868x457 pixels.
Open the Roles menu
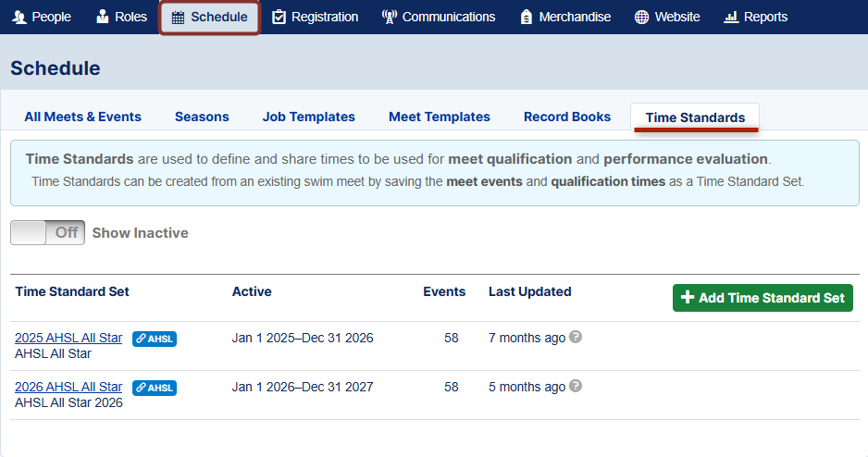[x=121, y=18]
